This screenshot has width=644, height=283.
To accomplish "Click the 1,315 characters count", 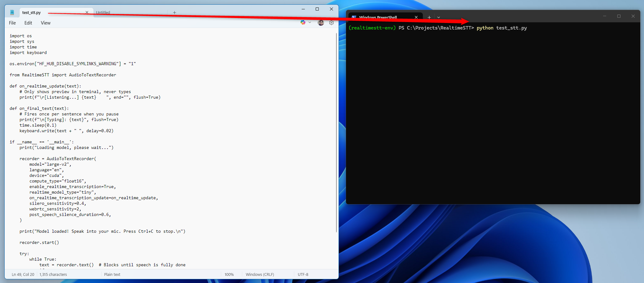I will point(53,275).
